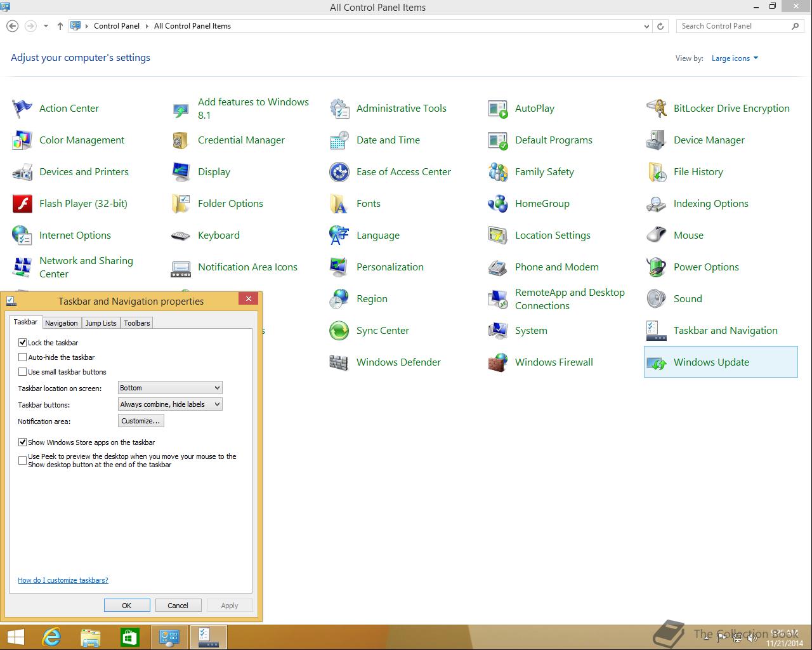Screen dimensions: 812x650
Task: Click Customize notification area button
Action: (x=141, y=421)
